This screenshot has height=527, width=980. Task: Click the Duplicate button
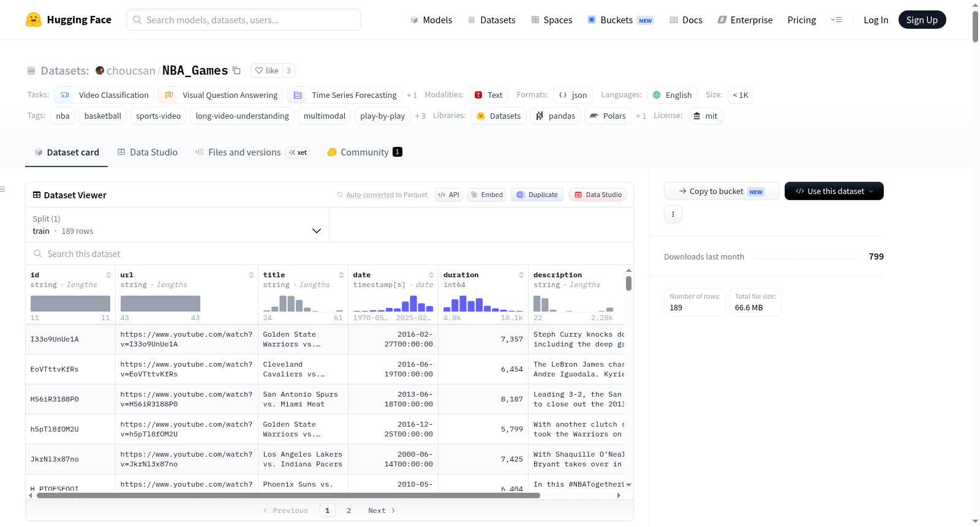point(537,195)
